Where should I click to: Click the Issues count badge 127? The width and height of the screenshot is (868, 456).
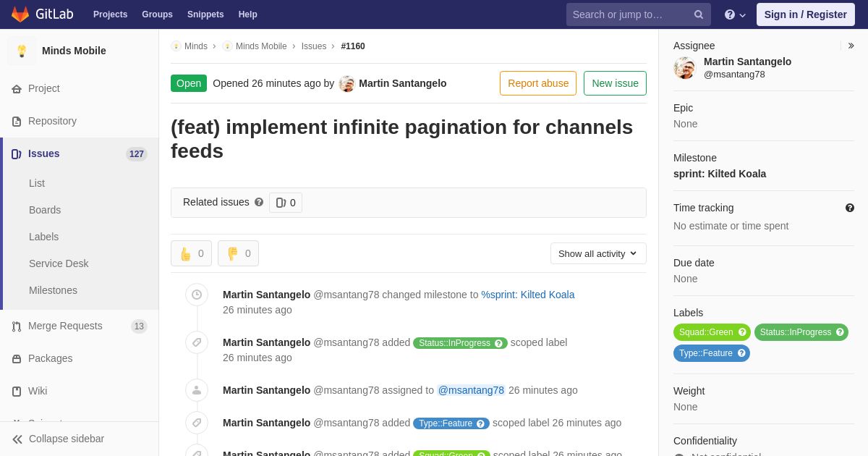pyautogui.click(x=137, y=154)
